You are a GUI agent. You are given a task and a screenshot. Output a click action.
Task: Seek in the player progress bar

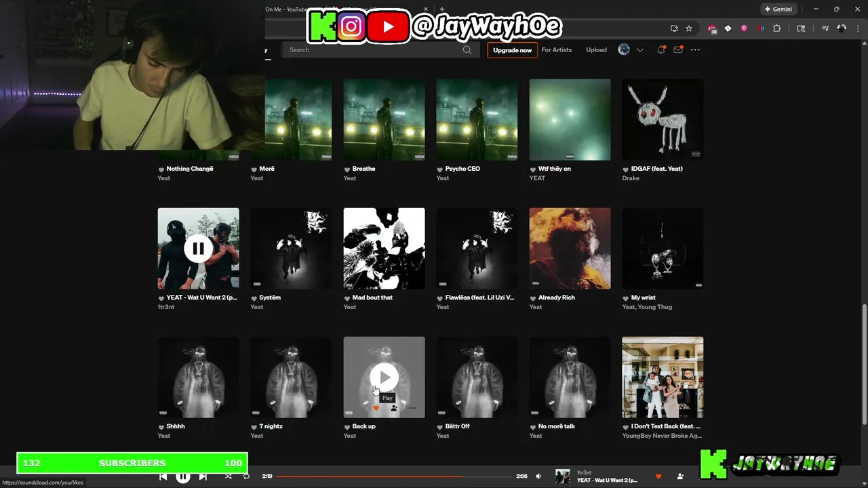tap(394, 476)
